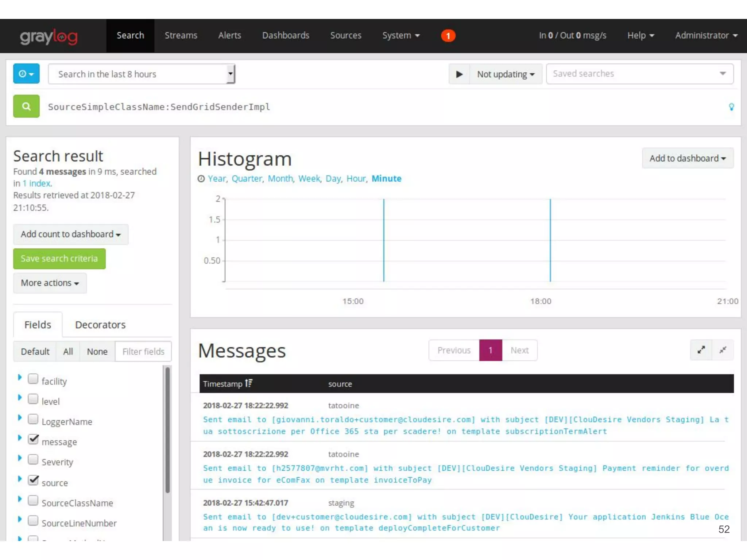Go to the Streams menu item
Image resolution: width=747 pixels, height=560 pixels.
[x=181, y=36]
